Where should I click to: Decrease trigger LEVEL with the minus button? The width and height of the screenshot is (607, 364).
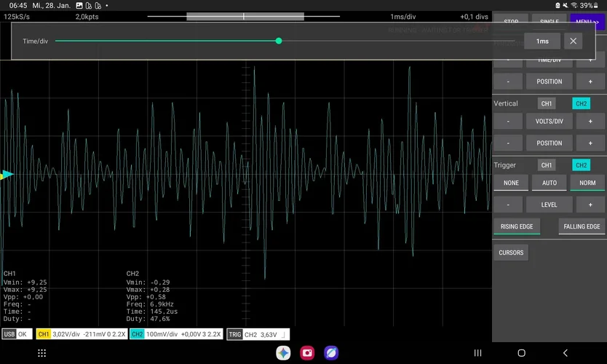tap(508, 205)
